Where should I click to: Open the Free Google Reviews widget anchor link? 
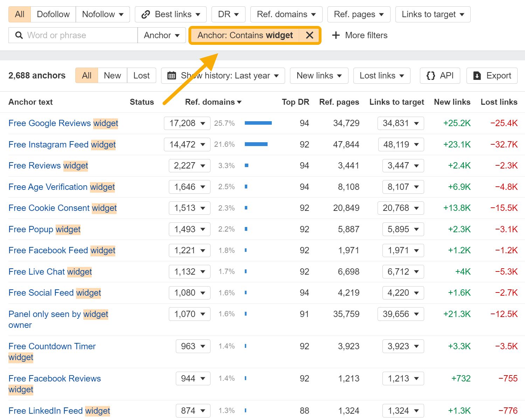tap(63, 123)
